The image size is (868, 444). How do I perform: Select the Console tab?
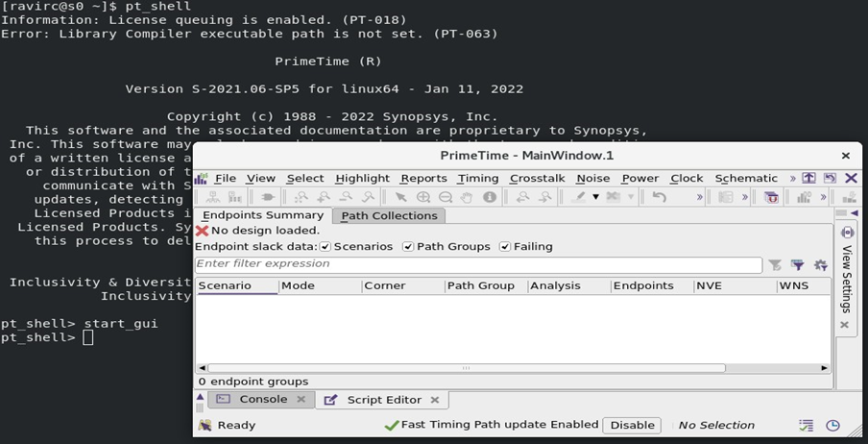(x=263, y=399)
